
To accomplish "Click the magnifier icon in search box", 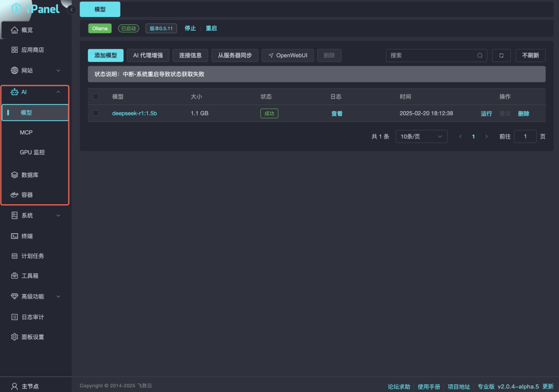I will (x=480, y=55).
